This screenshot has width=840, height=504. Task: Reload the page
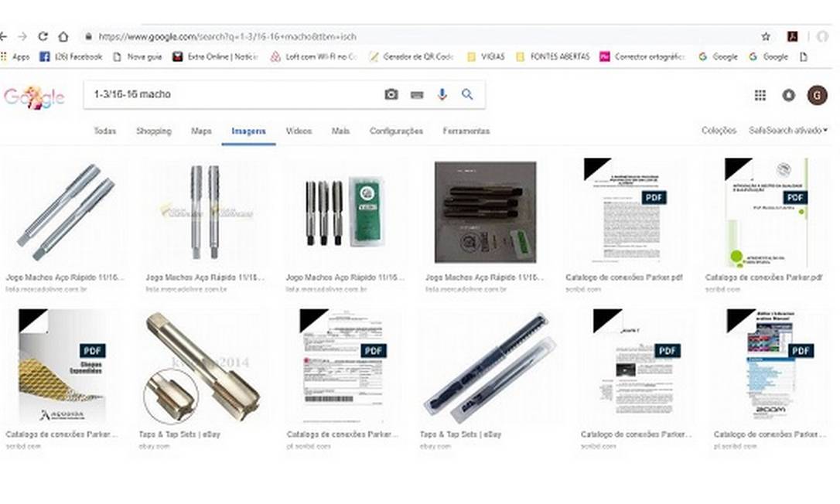coord(43,36)
